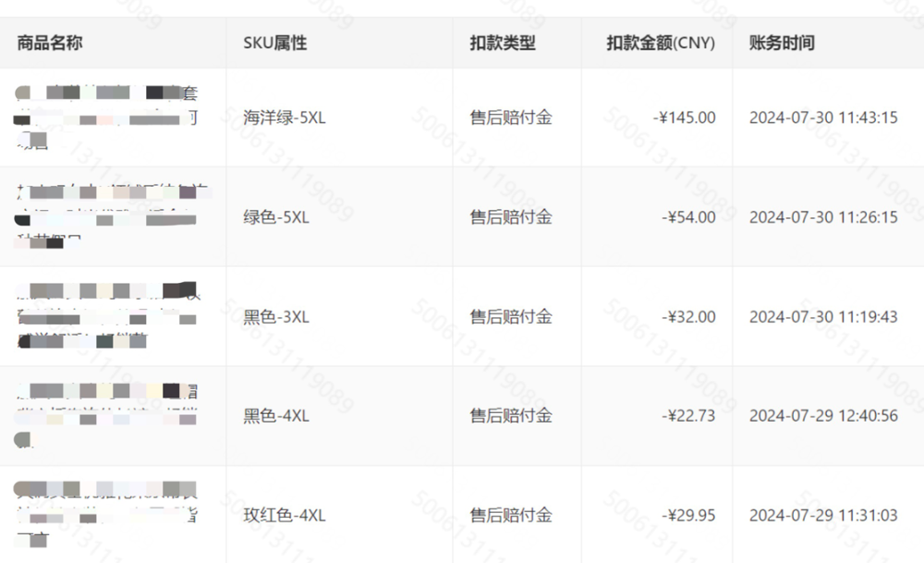Image resolution: width=924 pixels, height=563 pixels.
Task: Click 售后赔付金 in the 绿色-5XL row
Action: pos(511,217)
